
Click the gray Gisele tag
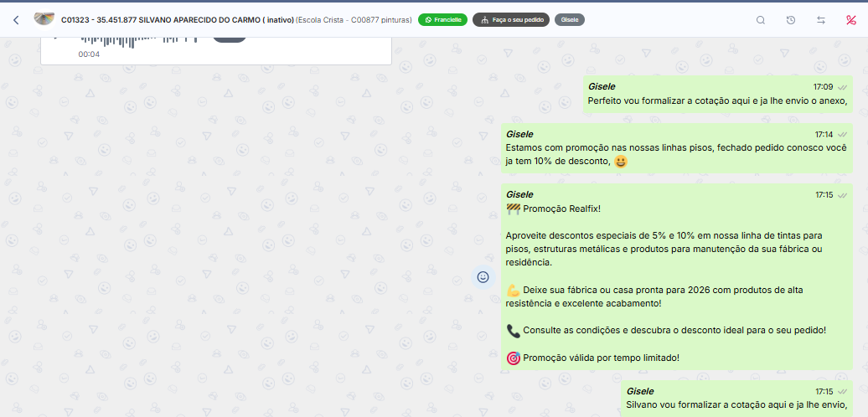(570, 20)
